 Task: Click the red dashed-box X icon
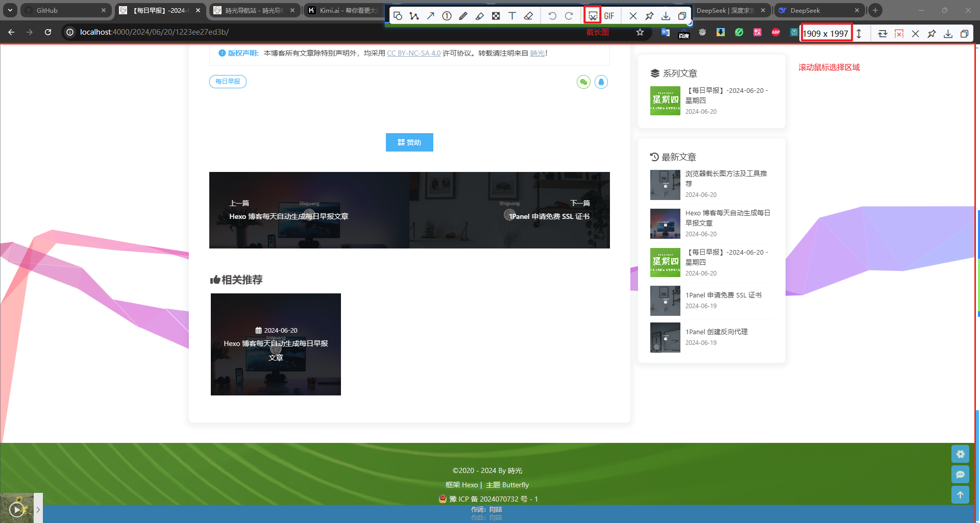click(899, 34)
